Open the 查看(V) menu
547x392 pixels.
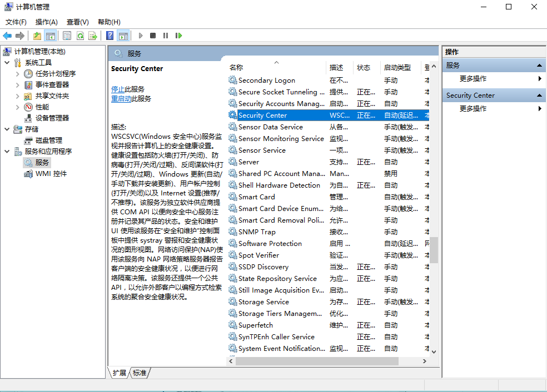[x=78, y=22]
